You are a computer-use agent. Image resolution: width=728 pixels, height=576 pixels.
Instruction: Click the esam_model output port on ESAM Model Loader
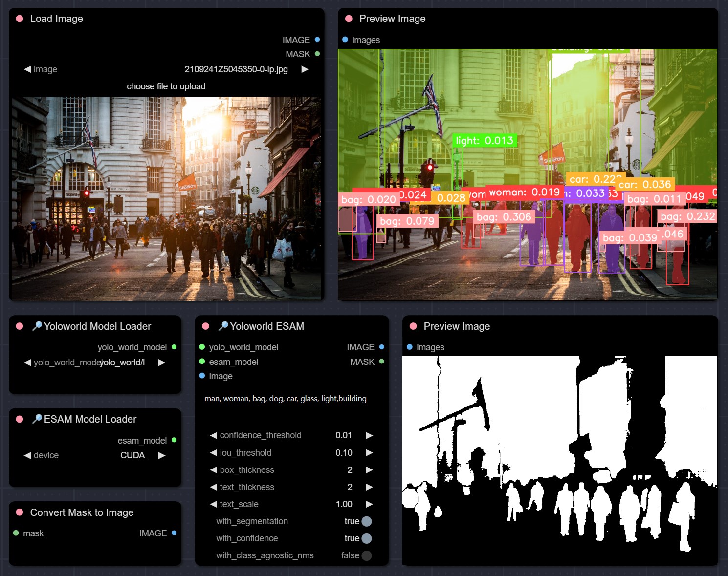(x=174, y=440)
